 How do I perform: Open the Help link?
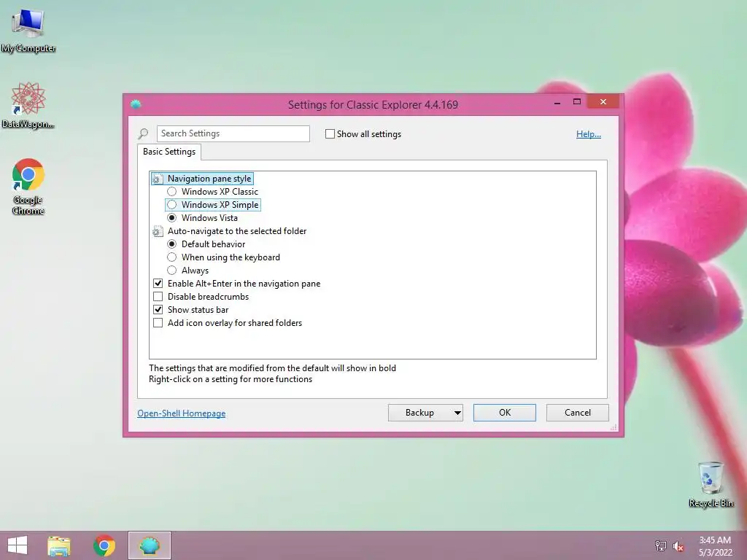(589, 134)
